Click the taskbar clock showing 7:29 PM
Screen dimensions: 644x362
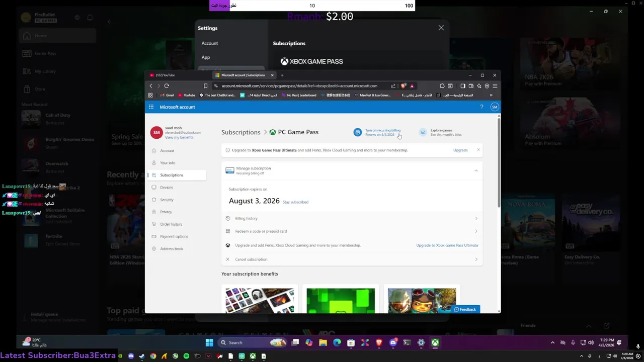(606, 343)
